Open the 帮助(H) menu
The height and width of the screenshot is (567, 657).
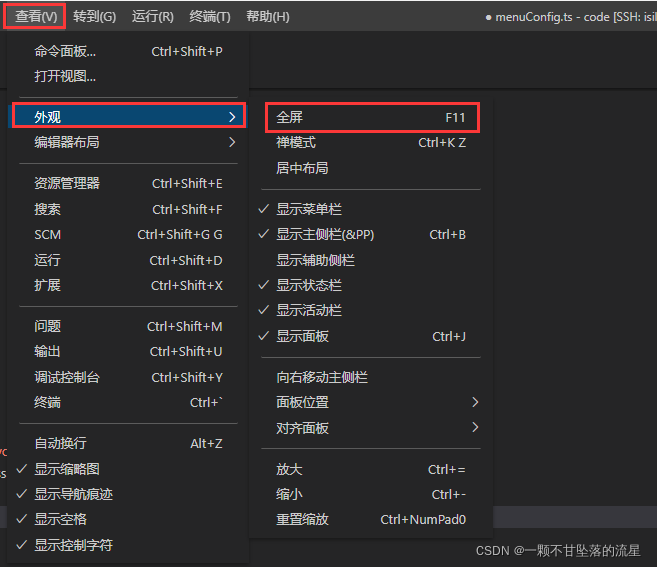tap(268, 16)
